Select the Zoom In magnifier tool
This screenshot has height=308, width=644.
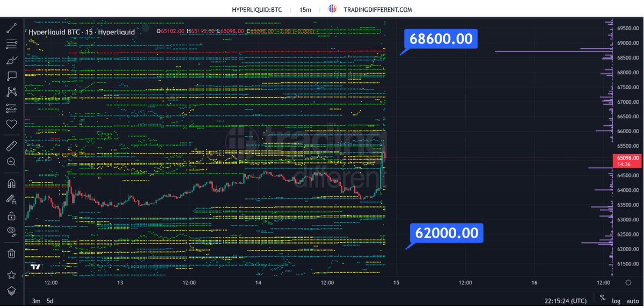pyautogui.click(x=11, y=161)
